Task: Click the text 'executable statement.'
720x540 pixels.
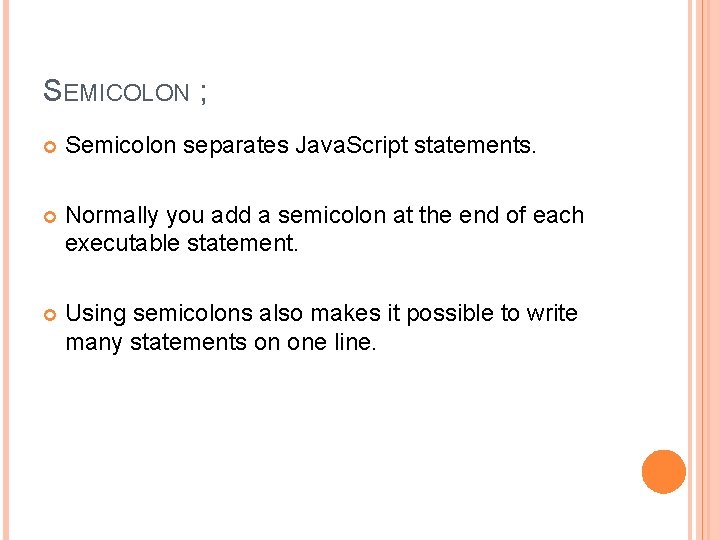Action: tap(181, 243)
